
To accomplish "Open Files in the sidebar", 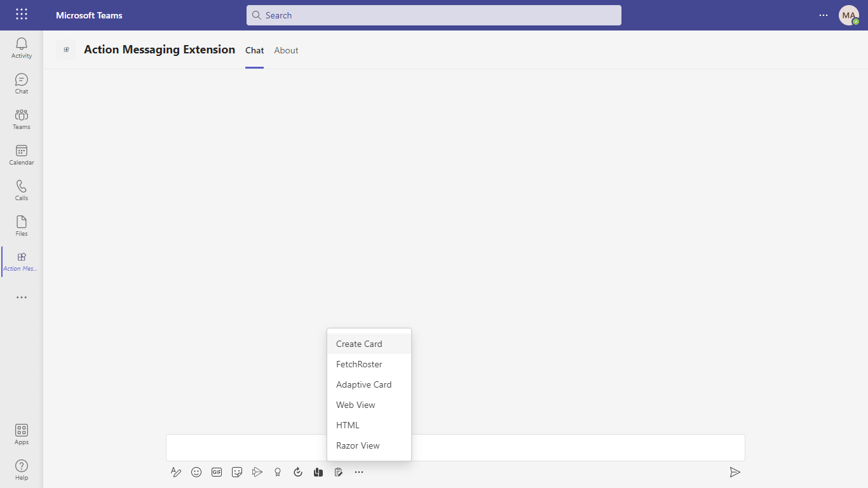I will (x=22, y=226).
